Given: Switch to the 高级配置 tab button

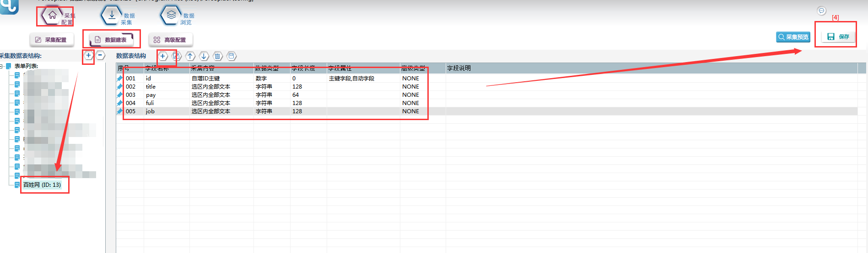Looking at the screenshot, I should pyautogui.click(x=170, y=40).
